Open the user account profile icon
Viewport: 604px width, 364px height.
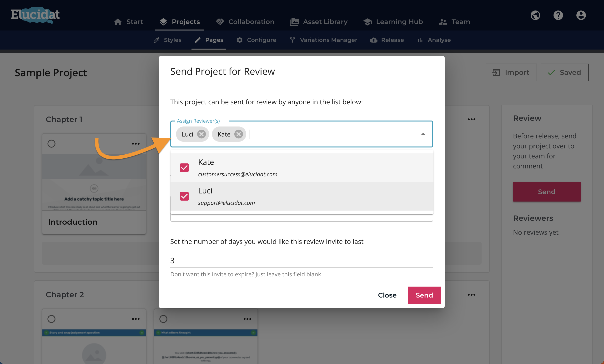point(581,15)
